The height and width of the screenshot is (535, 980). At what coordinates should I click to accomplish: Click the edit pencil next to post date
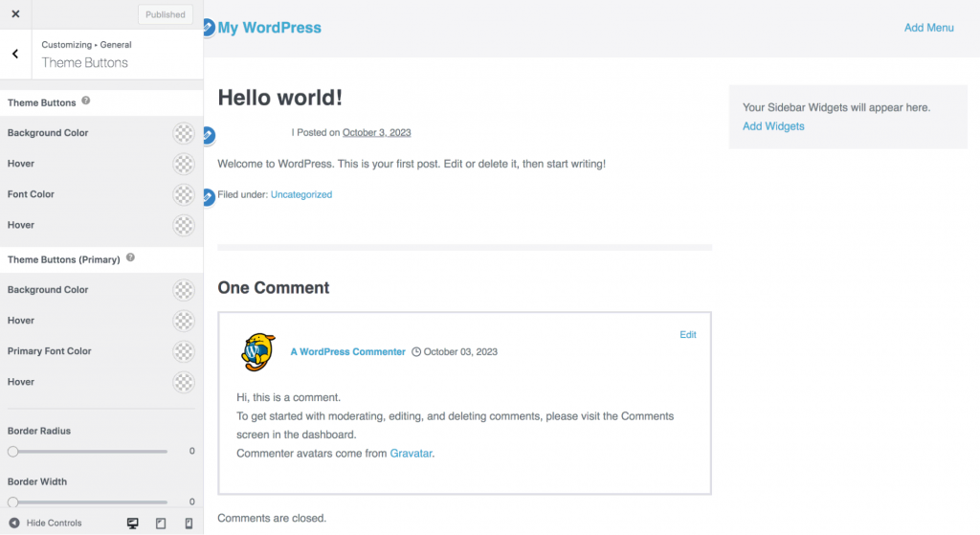209,135
